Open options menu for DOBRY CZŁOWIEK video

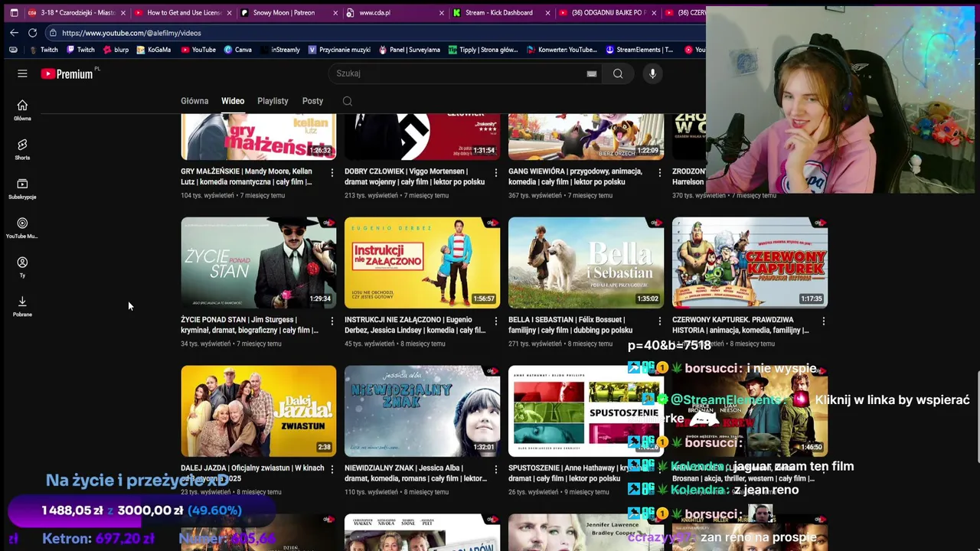click(x=495, y=173)
